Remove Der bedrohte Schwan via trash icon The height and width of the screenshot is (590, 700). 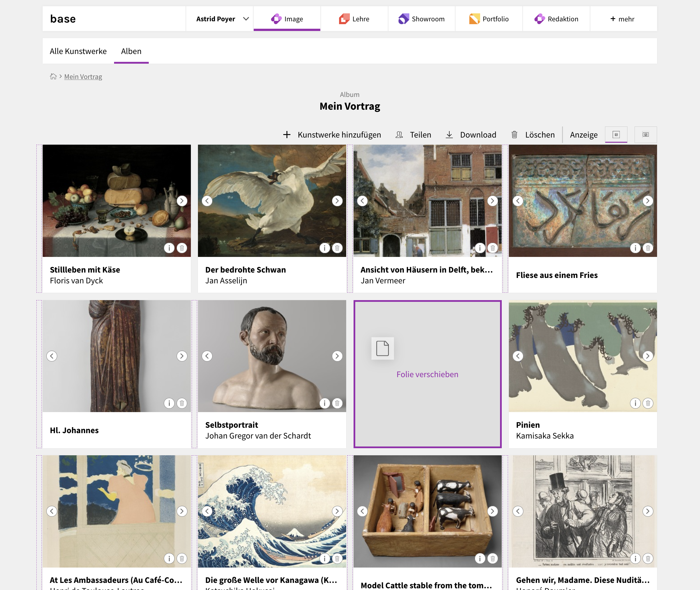[337, 248]
